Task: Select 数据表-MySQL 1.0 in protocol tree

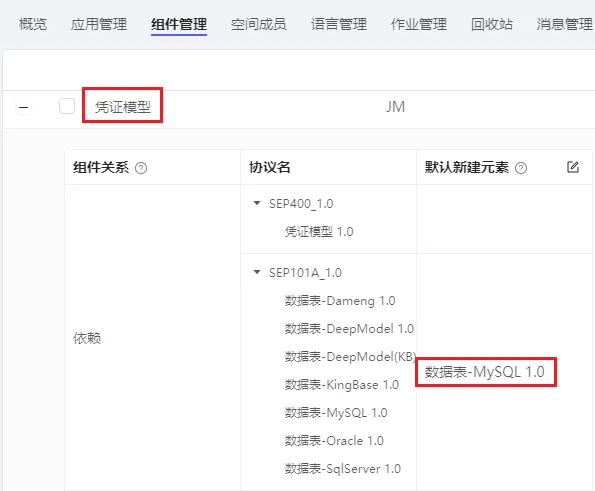Action: click(336, 412)
